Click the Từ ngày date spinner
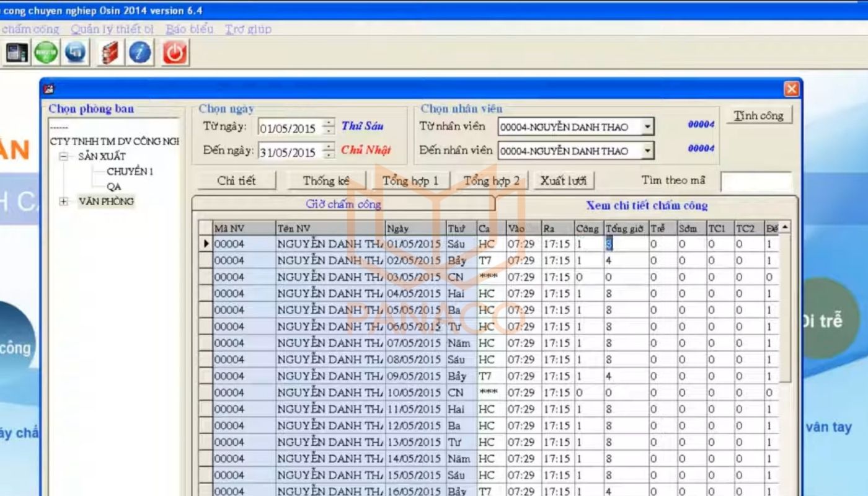The height and width of the screenshot is (496, 868). coord(329,128)
